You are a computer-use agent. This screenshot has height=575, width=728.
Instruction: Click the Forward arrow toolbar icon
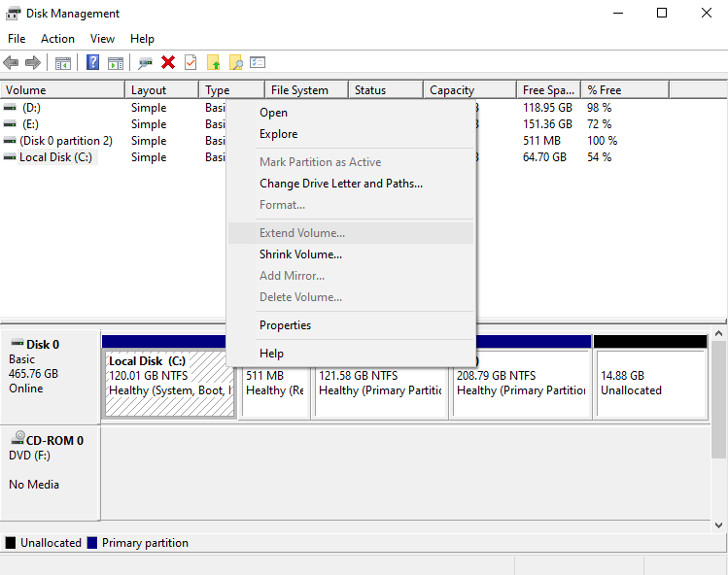(32, 62)
